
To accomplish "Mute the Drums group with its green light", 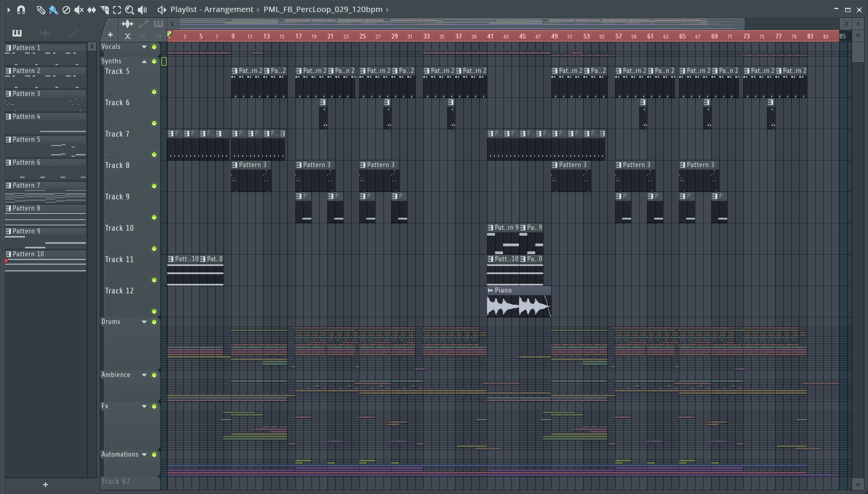I will pyautogui.click(x=154, y=322).
